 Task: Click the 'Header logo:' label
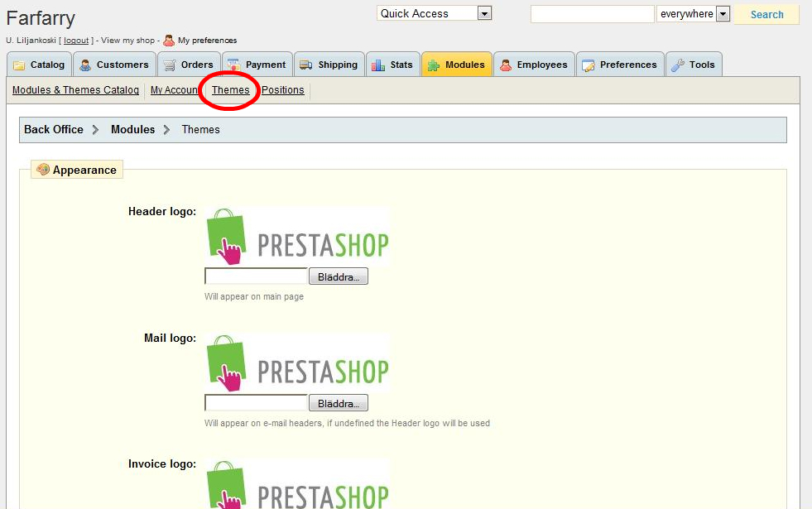pos(162,211)
